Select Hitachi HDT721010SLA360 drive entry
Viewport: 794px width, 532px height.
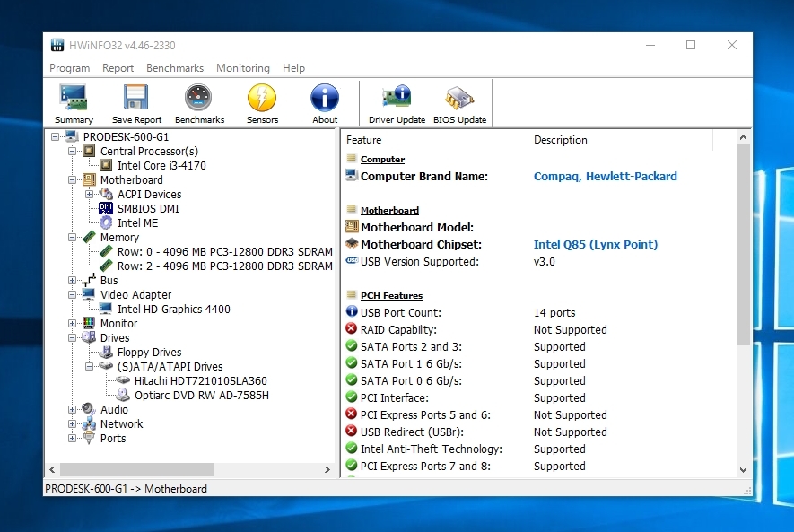(200, 380)
